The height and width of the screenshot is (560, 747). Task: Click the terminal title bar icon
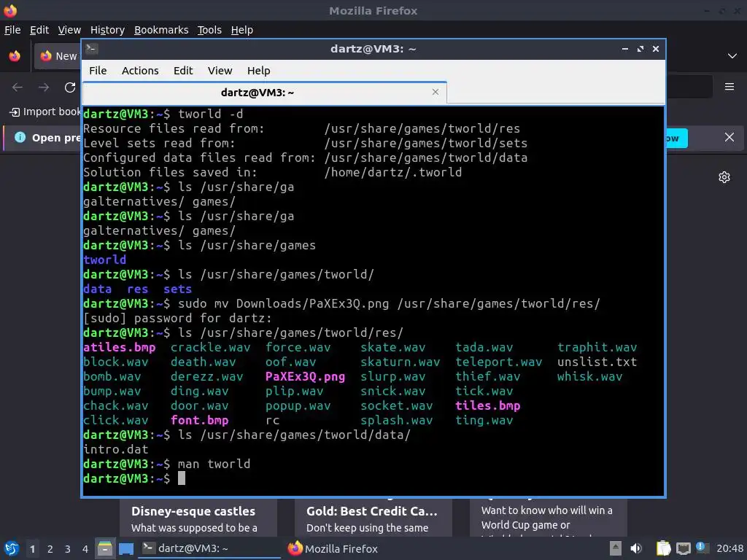coord(92,49)
